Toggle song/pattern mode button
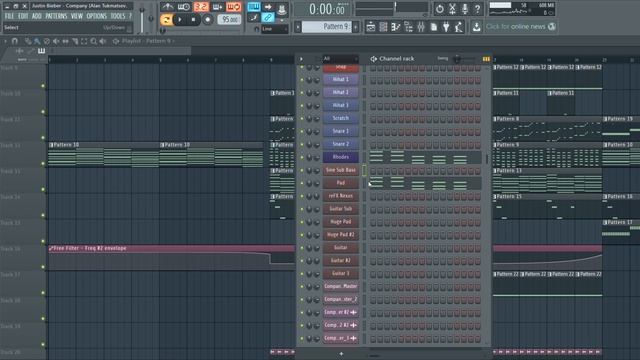This screenshot has height=360, width=640. coord(166,20)
